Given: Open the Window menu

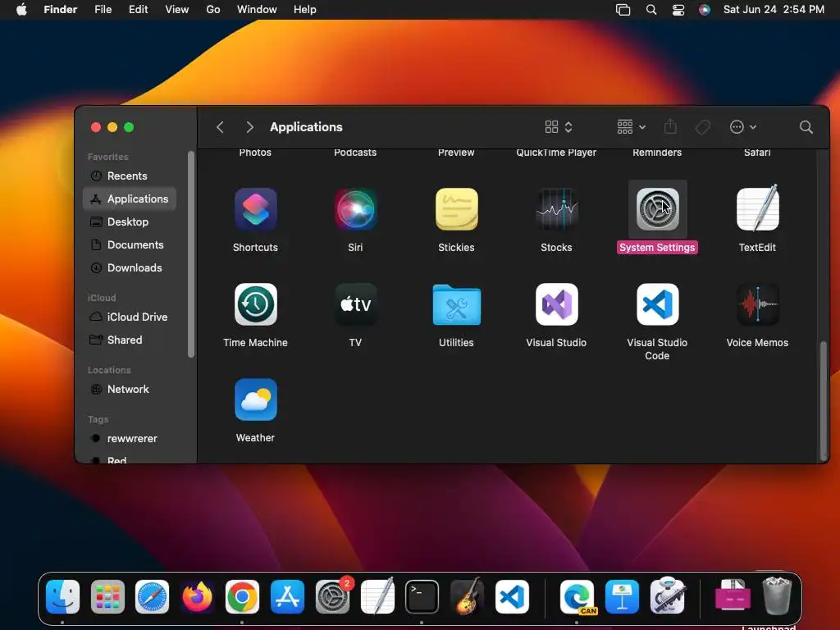Looking at the screenshot, I should (257, 9).
